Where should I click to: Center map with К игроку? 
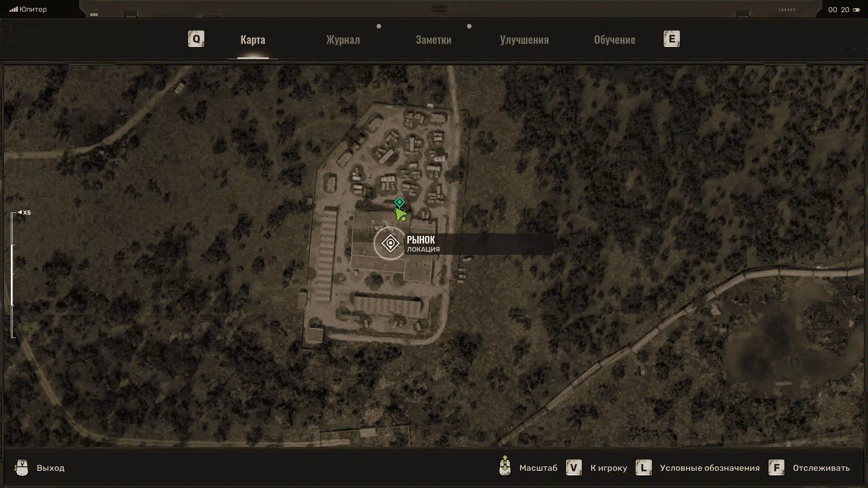pos(609,468)
